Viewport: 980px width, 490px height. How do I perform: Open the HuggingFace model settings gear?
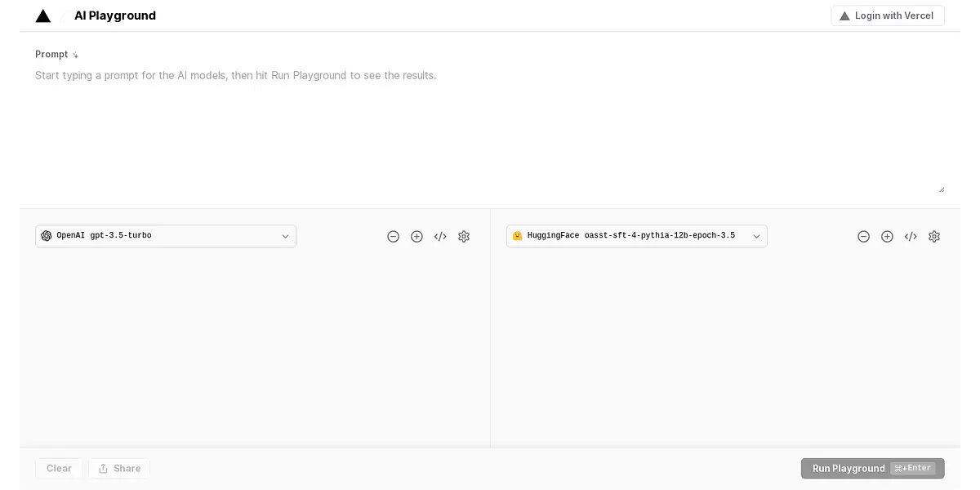click(x=934, y=236)
